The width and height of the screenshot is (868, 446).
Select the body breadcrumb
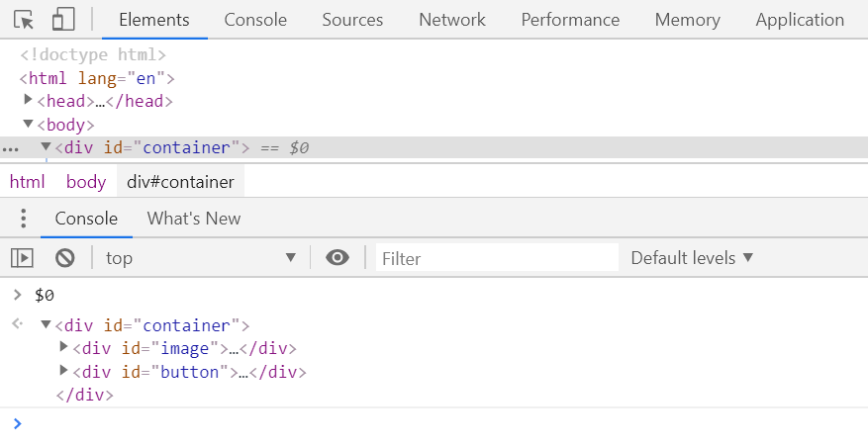coord(86,182)
